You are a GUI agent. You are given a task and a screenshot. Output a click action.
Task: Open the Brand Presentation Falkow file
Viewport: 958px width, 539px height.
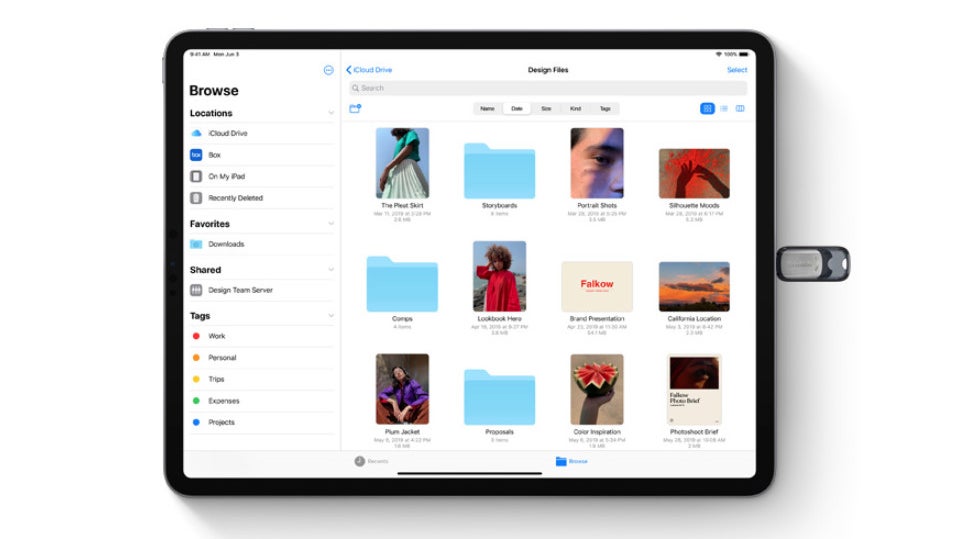tap(597, 287)
